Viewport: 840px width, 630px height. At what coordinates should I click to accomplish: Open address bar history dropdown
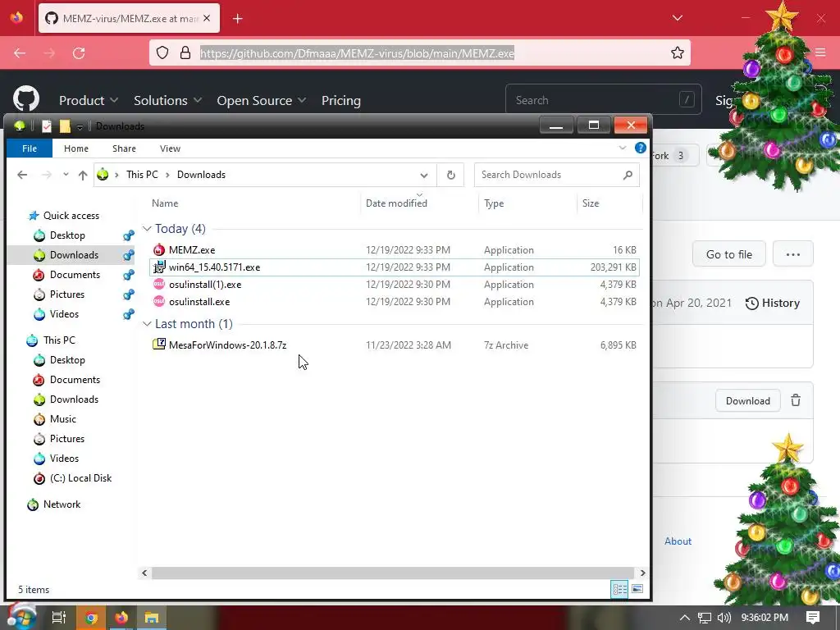click(x=424, y=176)
